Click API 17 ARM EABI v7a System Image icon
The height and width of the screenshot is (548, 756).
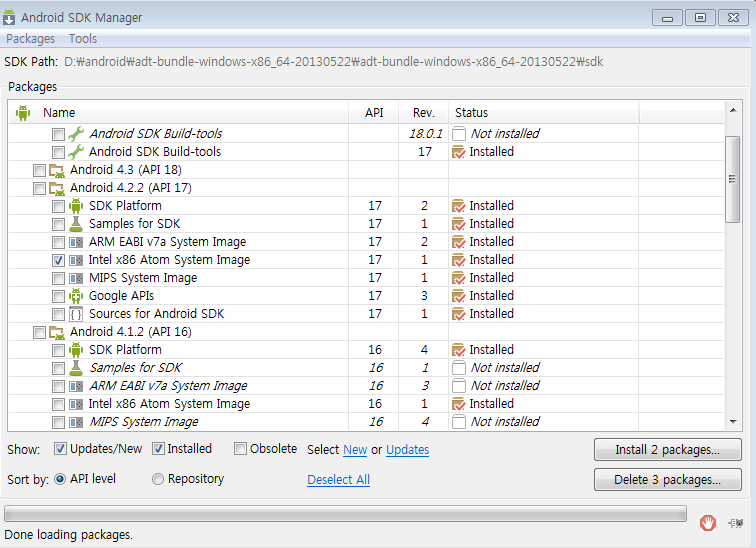pyautogui.click(x=76, y=242)
